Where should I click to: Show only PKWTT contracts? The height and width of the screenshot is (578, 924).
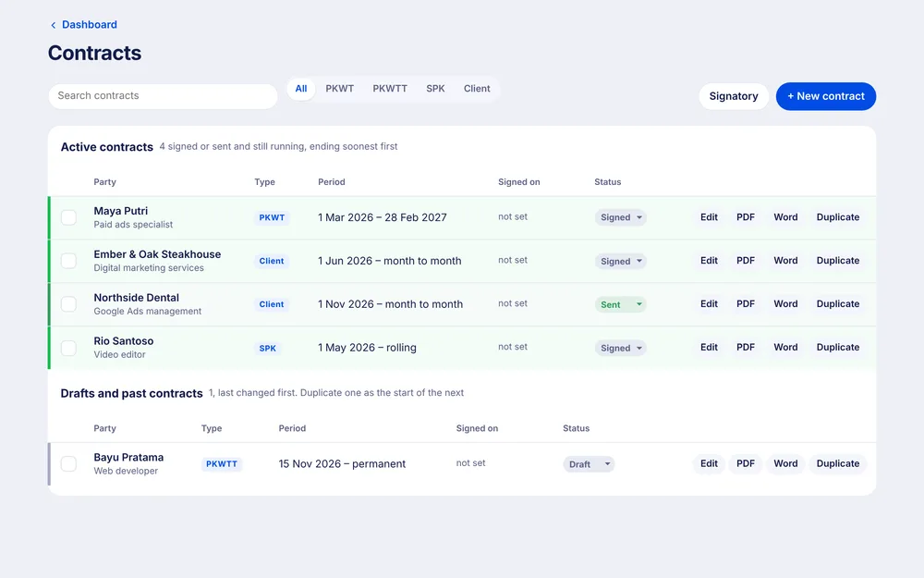(x=390, y=89)
